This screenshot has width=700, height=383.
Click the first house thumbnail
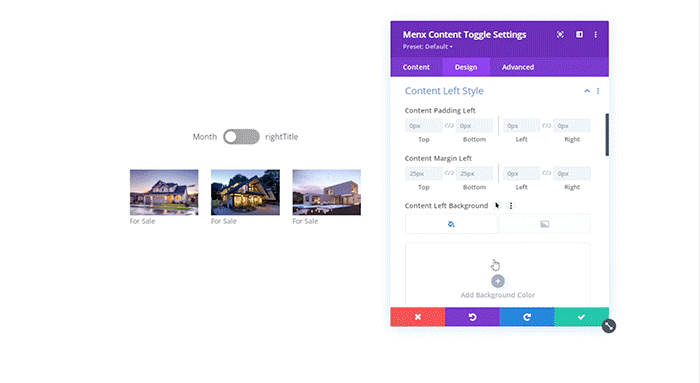164,192
